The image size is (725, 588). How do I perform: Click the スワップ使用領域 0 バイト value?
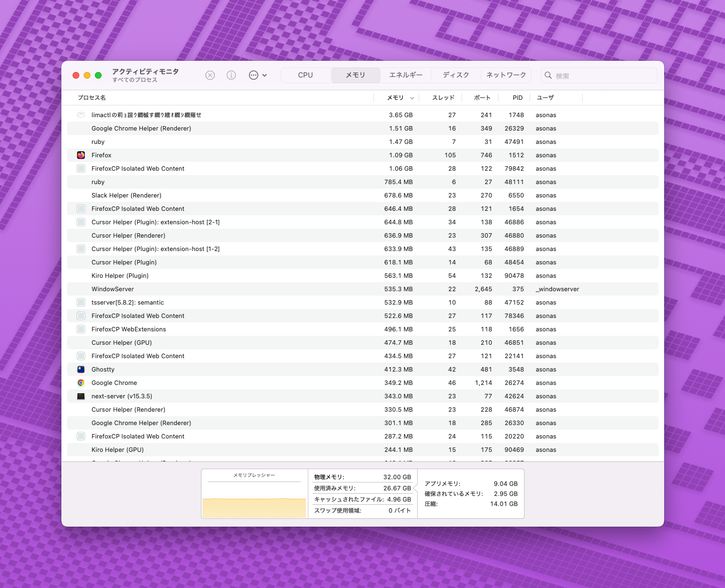click(x=400, y=510)
